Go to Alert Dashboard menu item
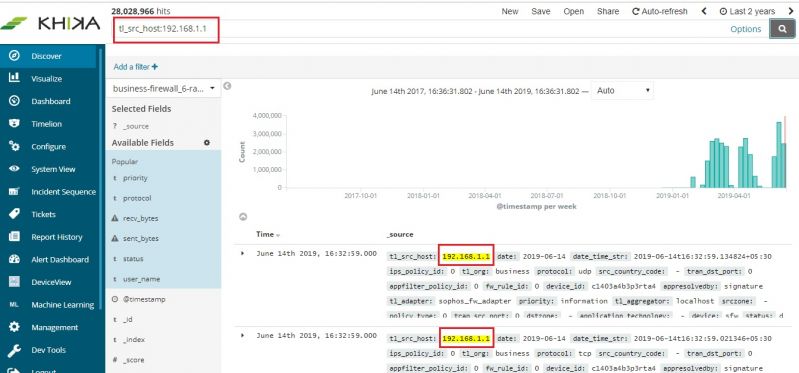Image resolution: width=799 pixels, height=373 pixels. pos(60,259)
